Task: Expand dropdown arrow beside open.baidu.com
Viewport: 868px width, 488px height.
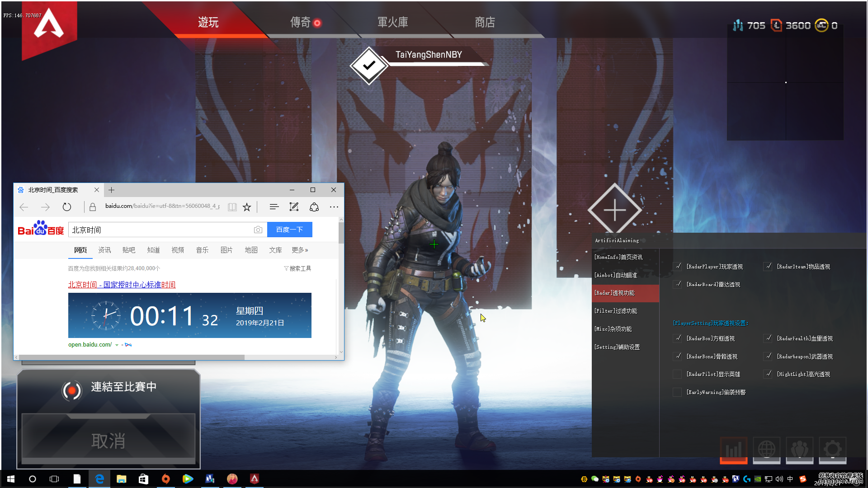Action: pyautogui.click(x=117, y=345)
